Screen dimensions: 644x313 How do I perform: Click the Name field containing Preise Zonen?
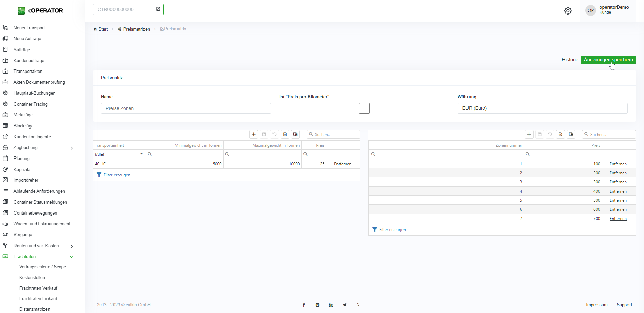point(186,108)
